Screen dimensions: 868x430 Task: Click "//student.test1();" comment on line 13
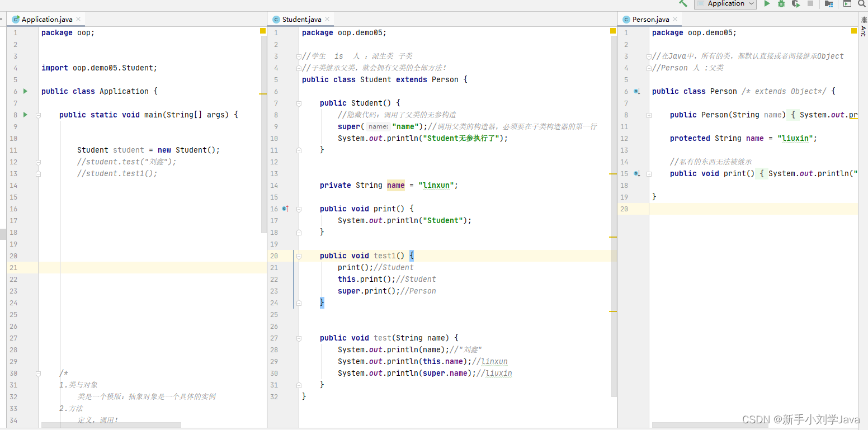tap(117, 173)
